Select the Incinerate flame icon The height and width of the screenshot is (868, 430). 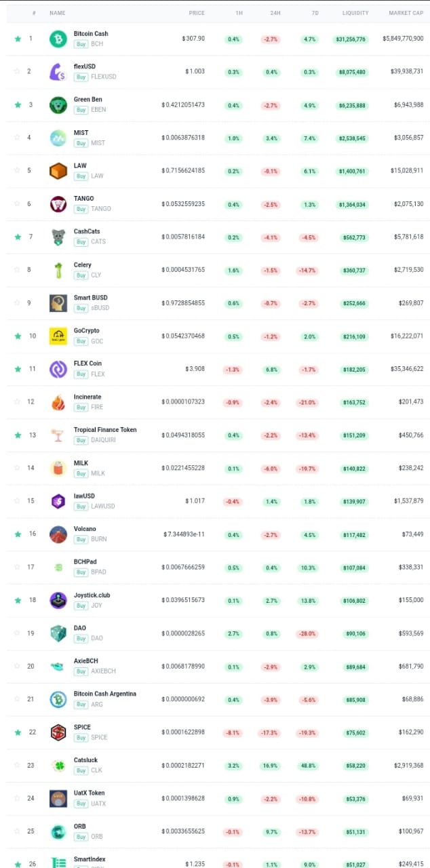58,402
